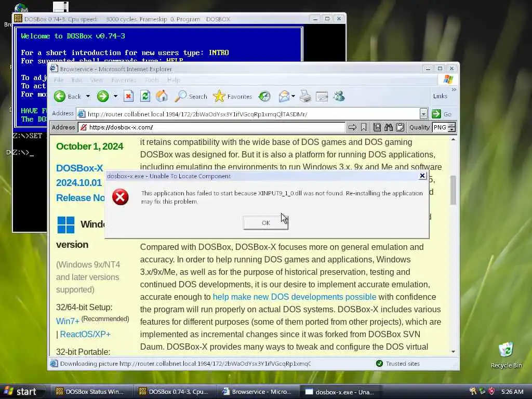The height and width of the screenshot is (399, 532).
Task: Click the Print icon
Action: (305, 96)
